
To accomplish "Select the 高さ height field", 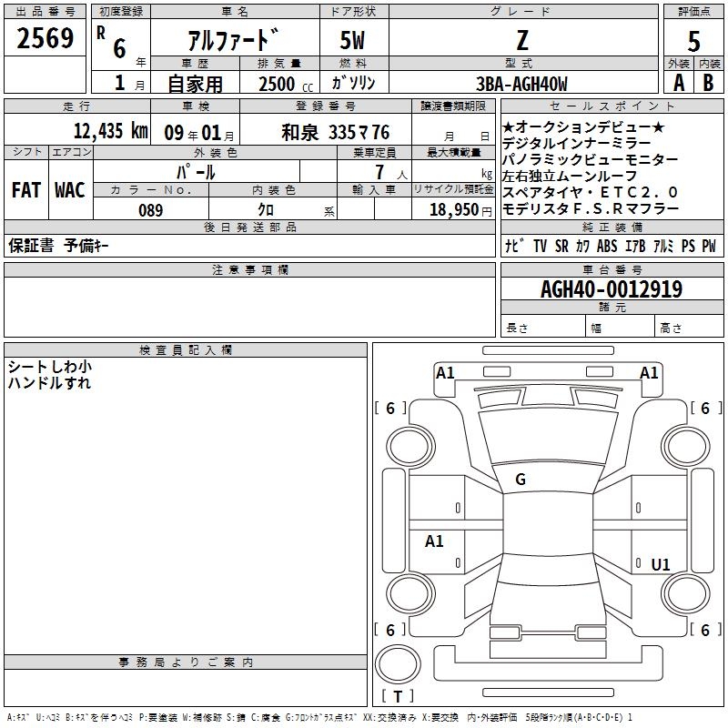I will (689, 326).
